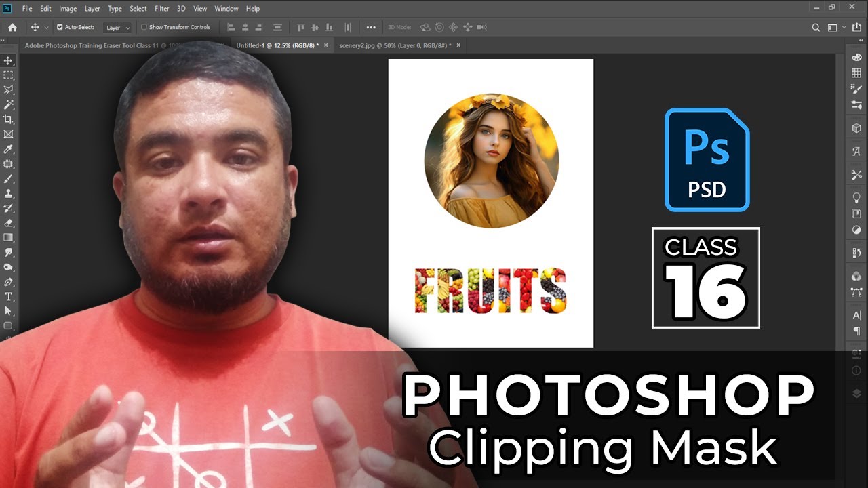Open the three-dots align options
Viewport: 868px width, 488px height.
(371, 28)
